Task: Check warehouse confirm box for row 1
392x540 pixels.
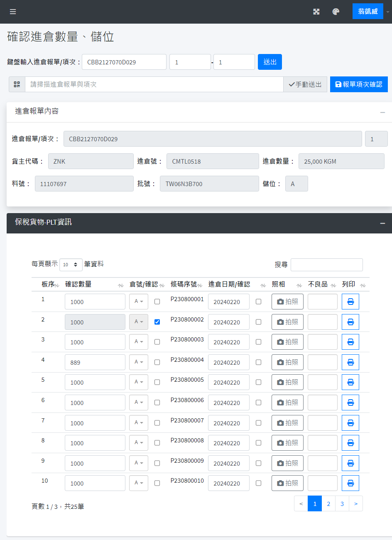Action: (157, 302)
